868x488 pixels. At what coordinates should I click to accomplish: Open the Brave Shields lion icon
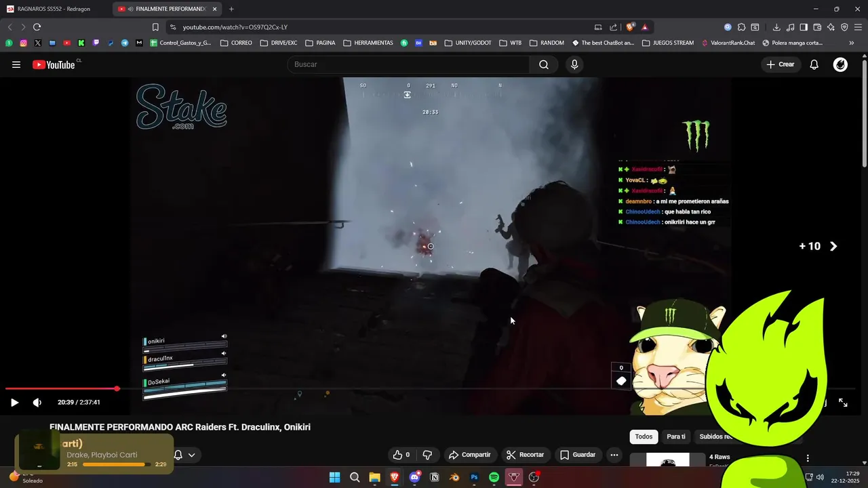tap(631, 27)
